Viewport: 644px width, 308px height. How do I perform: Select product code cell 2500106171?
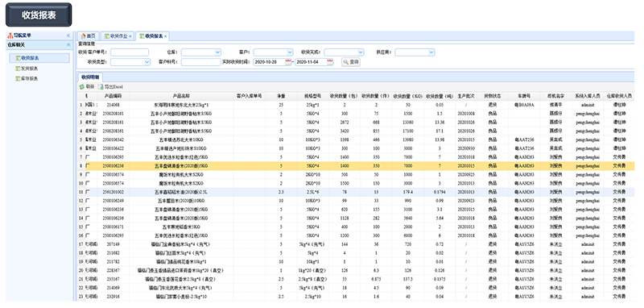113,227
